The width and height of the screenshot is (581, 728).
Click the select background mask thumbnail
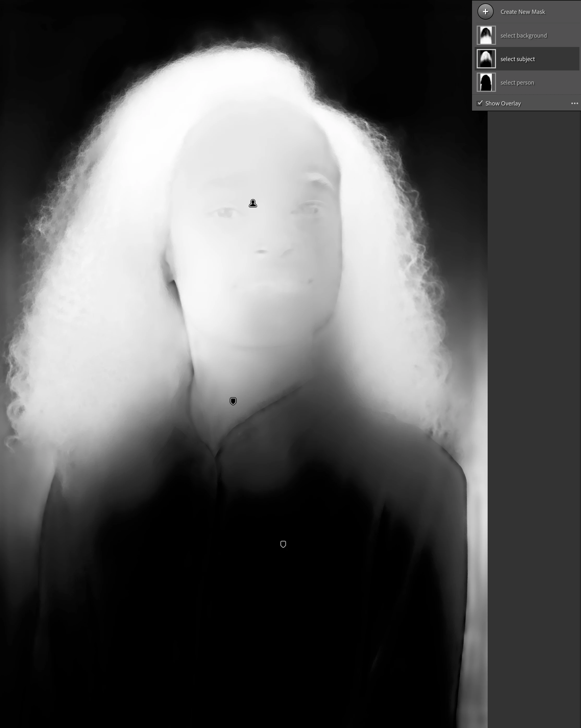coord(486,35)
